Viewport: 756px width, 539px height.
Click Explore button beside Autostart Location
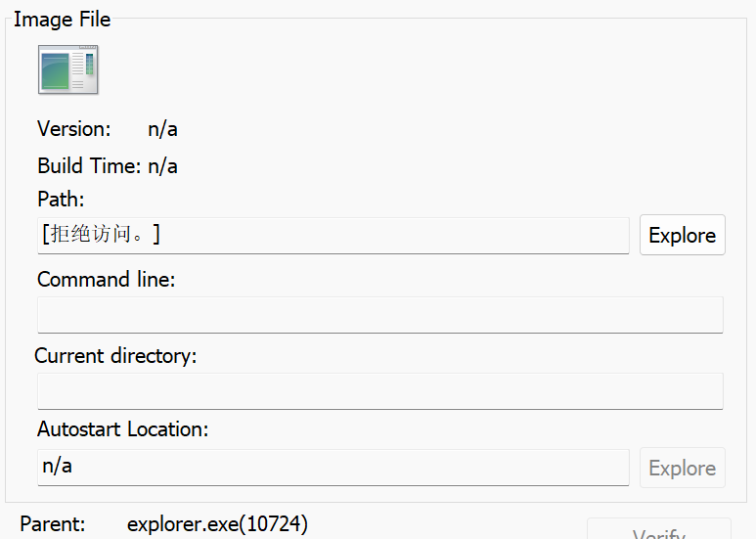(682, 468)
